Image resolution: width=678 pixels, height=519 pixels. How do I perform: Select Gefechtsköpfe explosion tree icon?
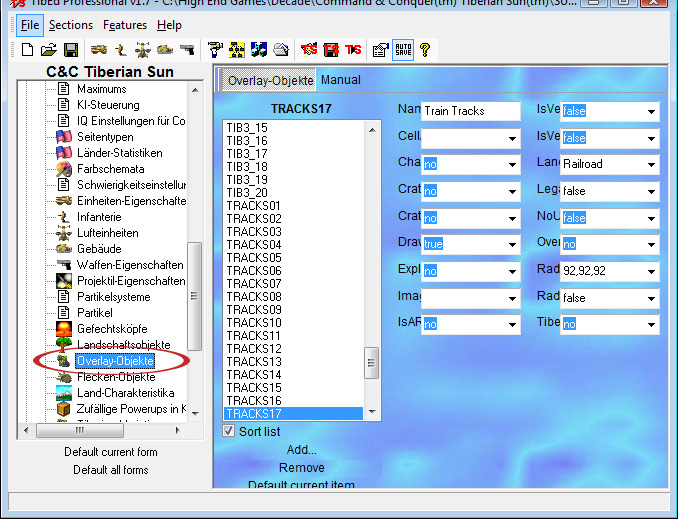[64, 329]
